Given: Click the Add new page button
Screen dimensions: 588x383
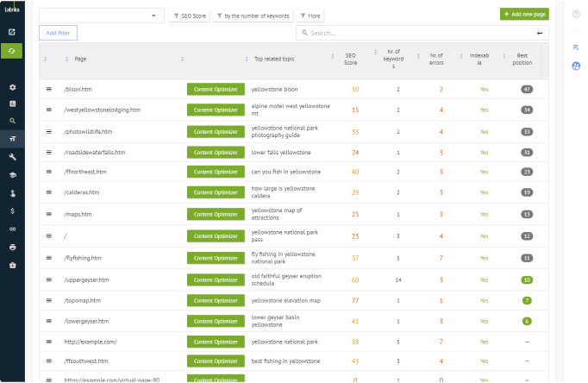Looking at the screenshot, I should pos(523,15).
